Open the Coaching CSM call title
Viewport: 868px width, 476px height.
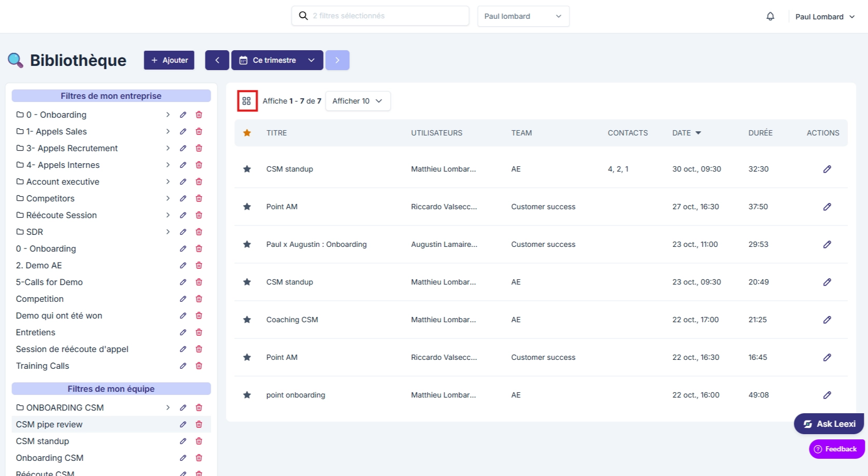click(x=292, y=320)
